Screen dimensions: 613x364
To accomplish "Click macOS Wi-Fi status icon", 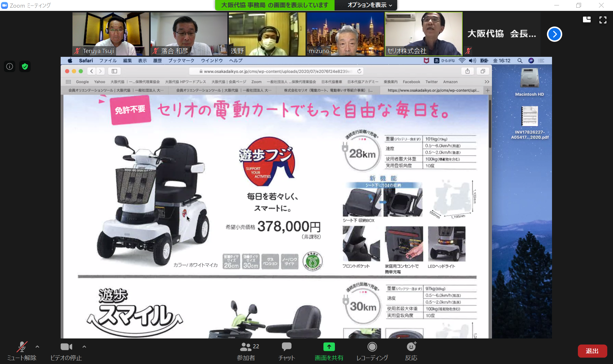I will (x=462, y=61).
